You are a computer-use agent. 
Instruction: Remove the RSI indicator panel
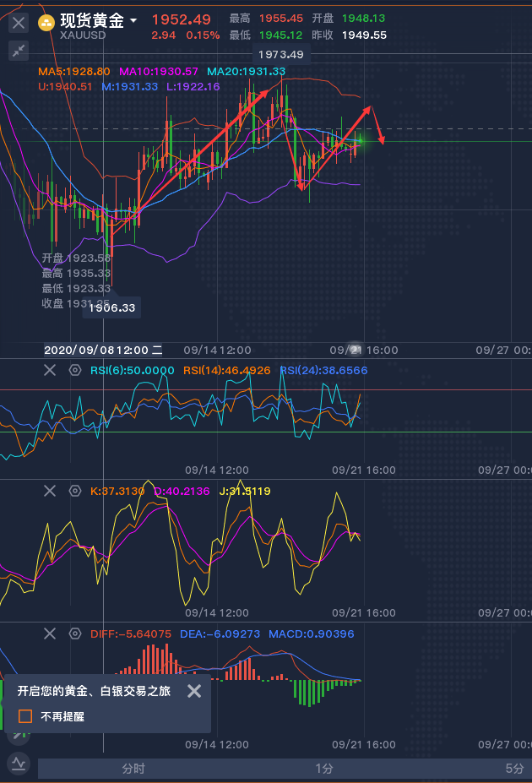50,370
